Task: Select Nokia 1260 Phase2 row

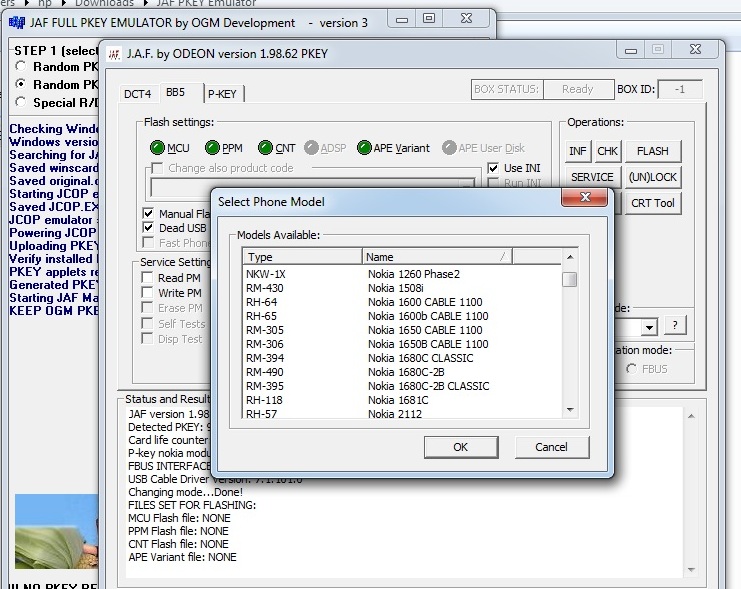Action: coord(402,274)
